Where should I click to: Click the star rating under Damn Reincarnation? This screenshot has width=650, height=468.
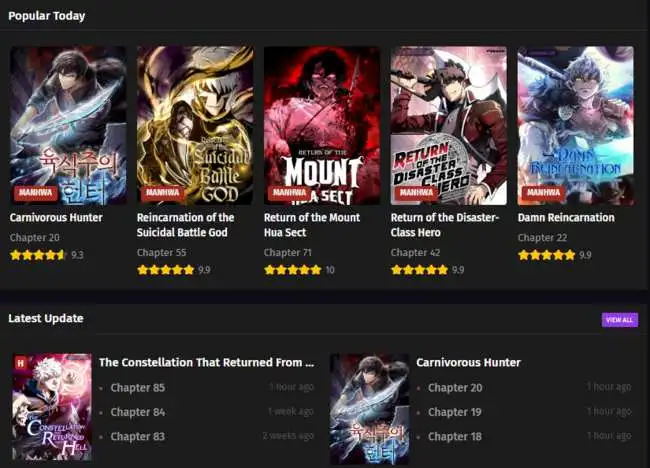tap(546, 255)
